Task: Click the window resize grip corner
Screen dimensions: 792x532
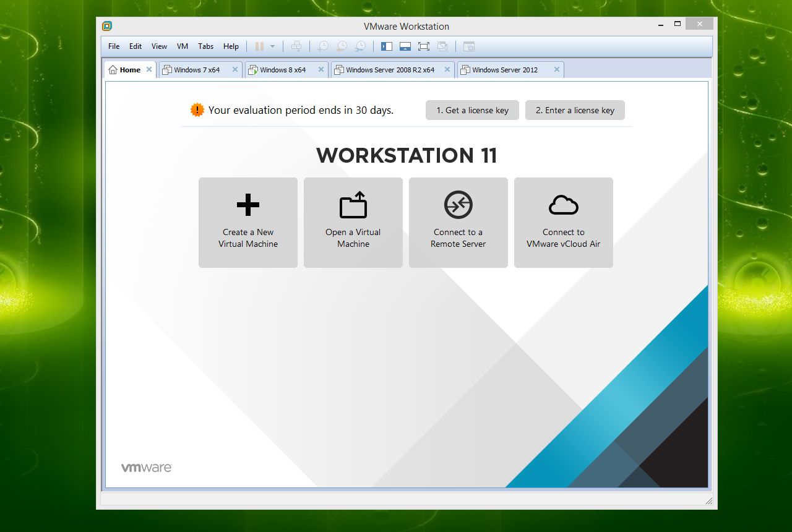Action: point(708,500)
